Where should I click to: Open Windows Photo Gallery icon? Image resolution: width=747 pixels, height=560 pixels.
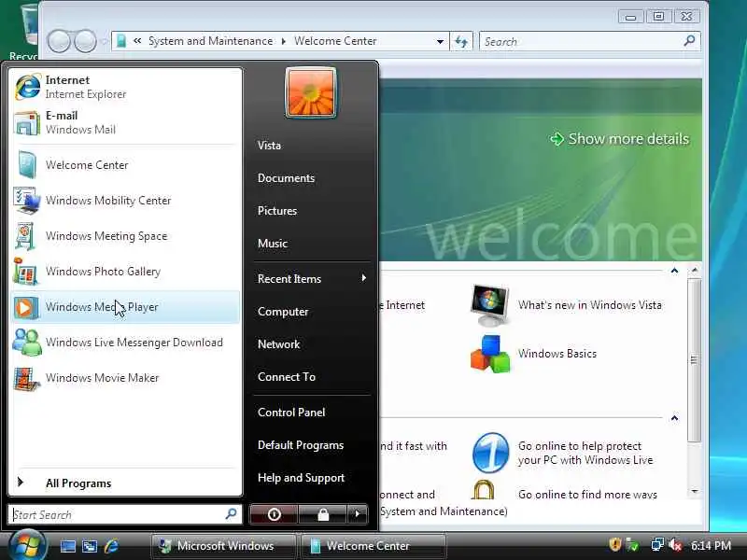[26, 272]
